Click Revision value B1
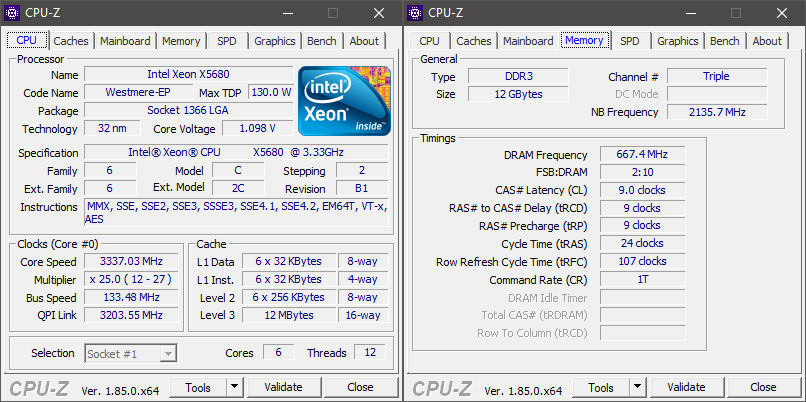 point(362,188)
